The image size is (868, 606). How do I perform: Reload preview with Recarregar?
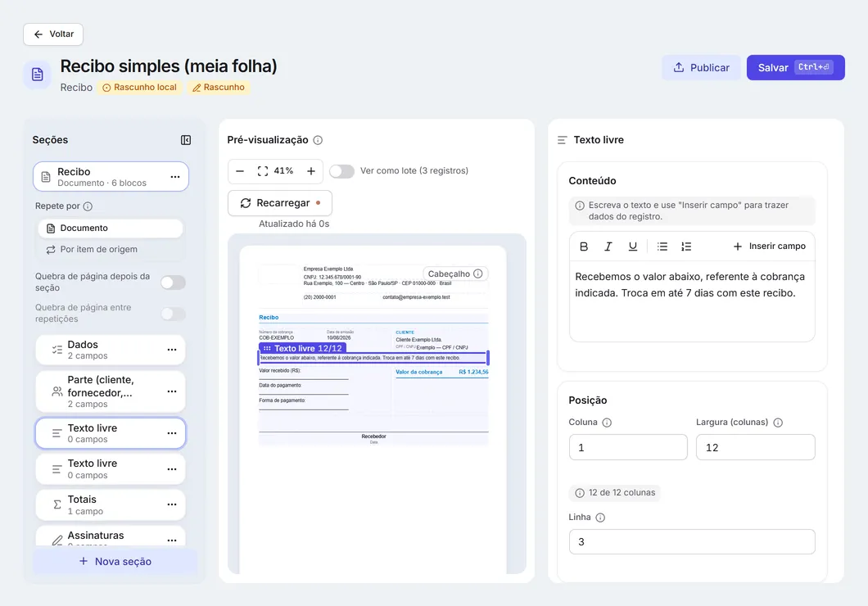click(x=280, y=203)
